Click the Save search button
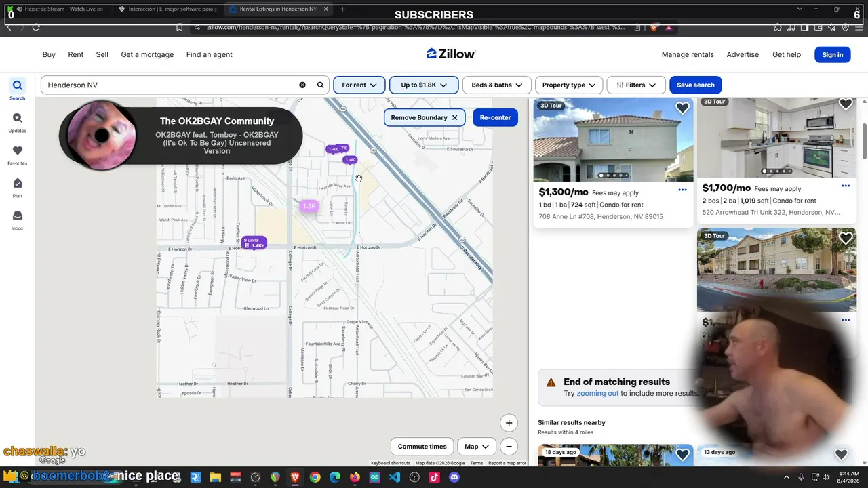Screen dimensions: 868x488 pos(695,85)
